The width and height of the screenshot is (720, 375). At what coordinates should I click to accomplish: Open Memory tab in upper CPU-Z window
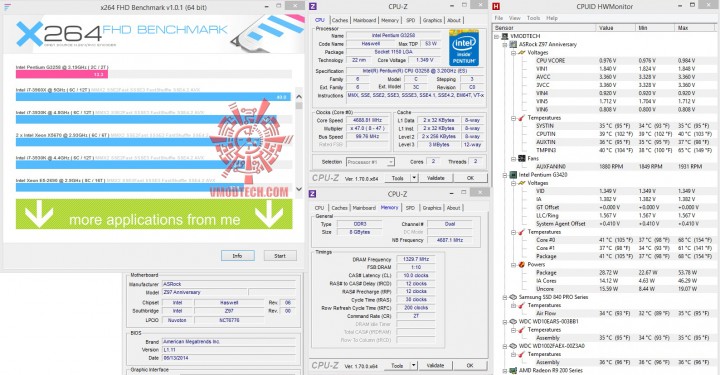coord(390,20)
